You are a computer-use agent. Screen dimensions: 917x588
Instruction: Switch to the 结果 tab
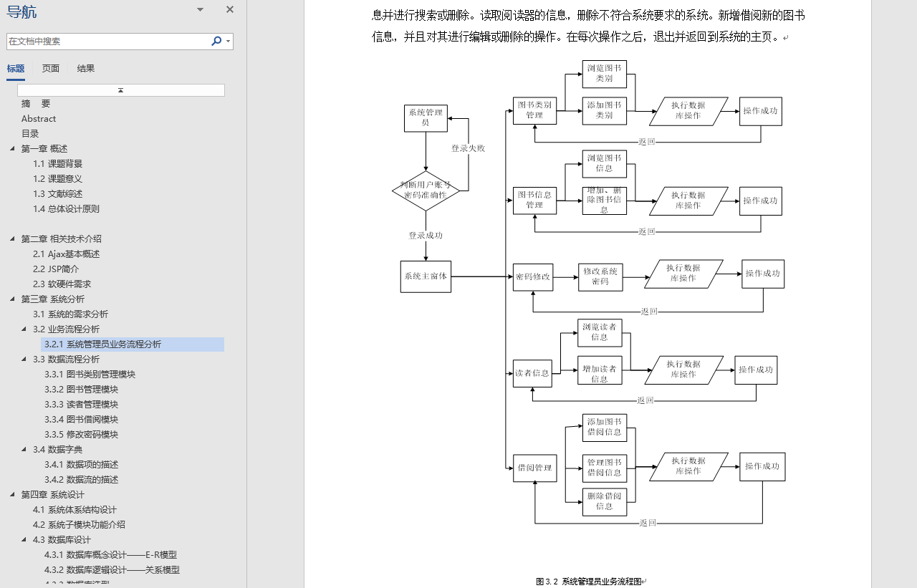pyautogui.click(x=85, y=68)
